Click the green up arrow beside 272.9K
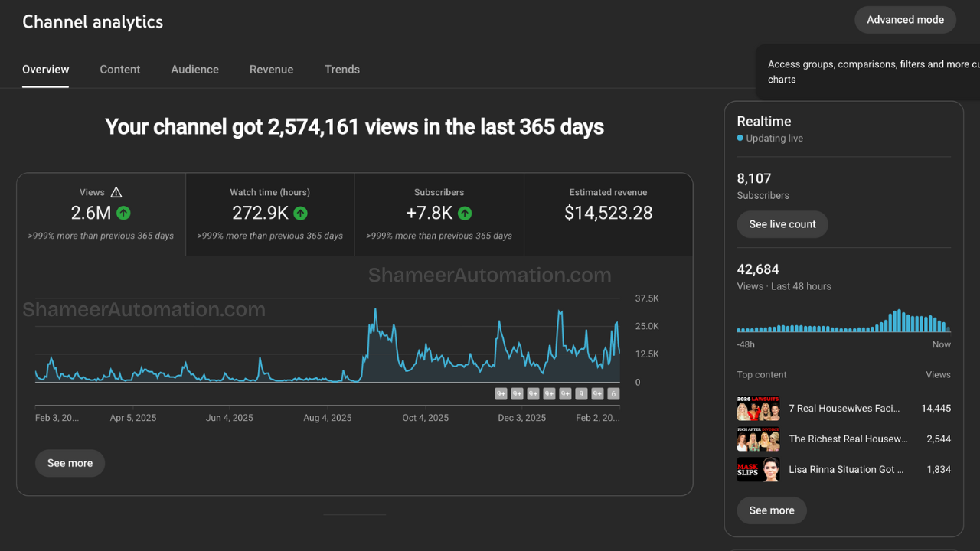This screenshot has height=551, width=980. click(300, 214)
